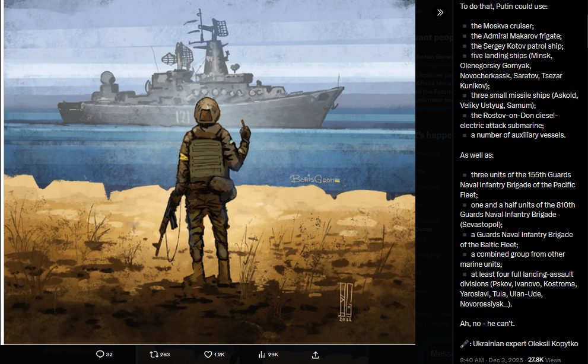Viewport: 588px width, 364px height.
Task: Select bullet about Rostov-on-Don submarine
Action: (x=509, y=120)
